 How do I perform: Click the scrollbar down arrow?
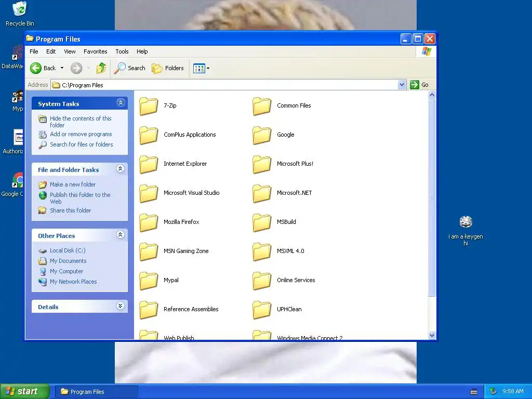click(x=432, y=335)
